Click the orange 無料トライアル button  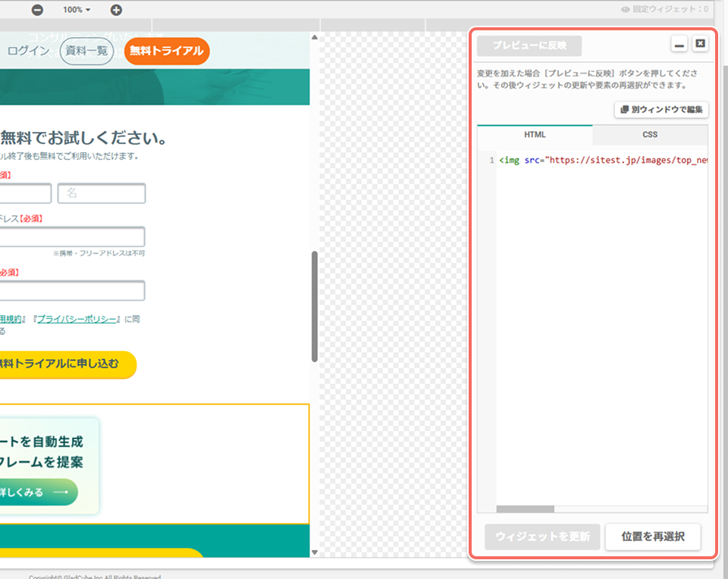coord(167,51)
